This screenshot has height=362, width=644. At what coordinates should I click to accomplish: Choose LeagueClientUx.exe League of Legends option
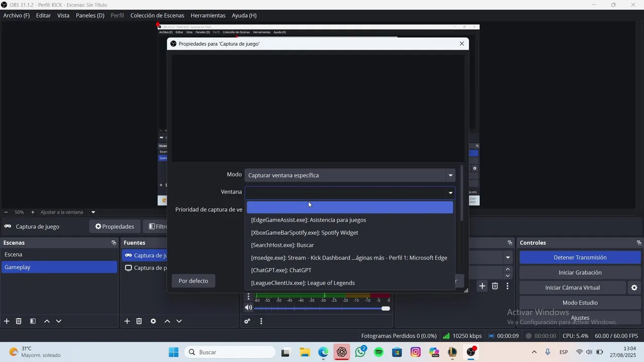click(x=350, y=283)
